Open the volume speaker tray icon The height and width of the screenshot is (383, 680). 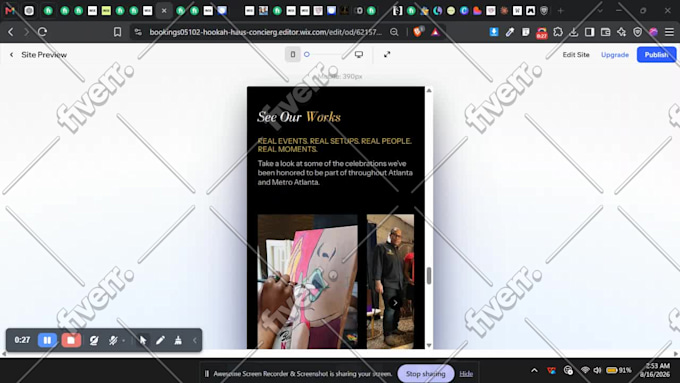click(x=597, y=370)
